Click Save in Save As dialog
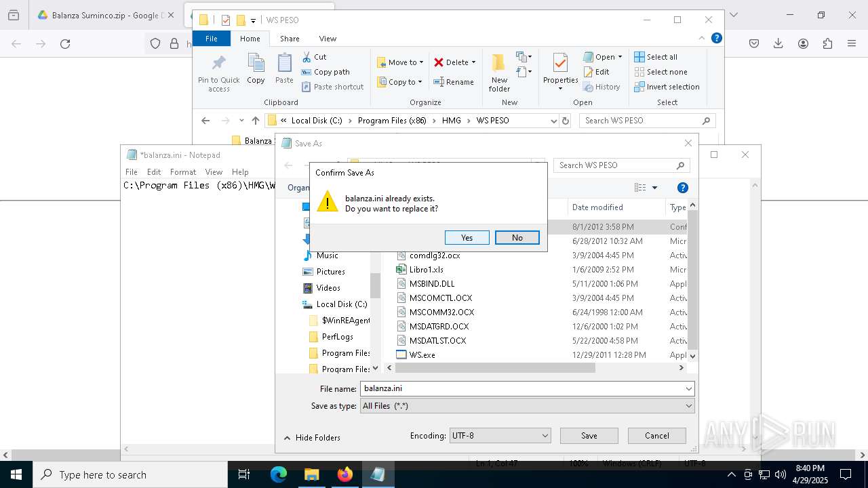The image size is (868, 488). point(589,436)
